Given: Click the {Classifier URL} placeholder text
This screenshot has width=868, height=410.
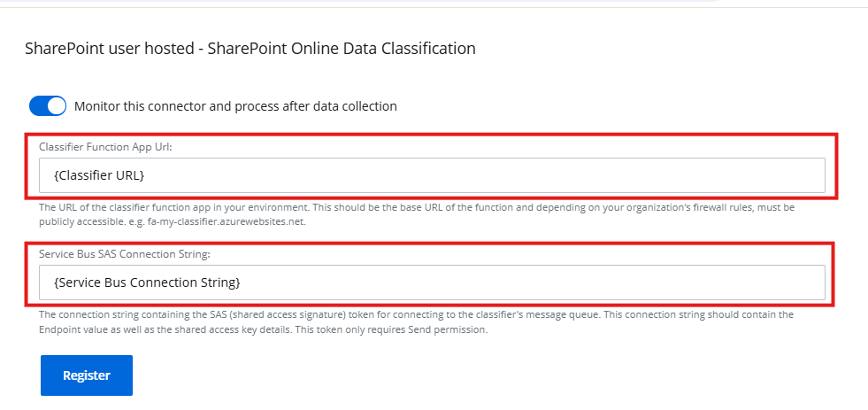Looking at the screenshot, I should pyautogui.click(x=99, y=175).
